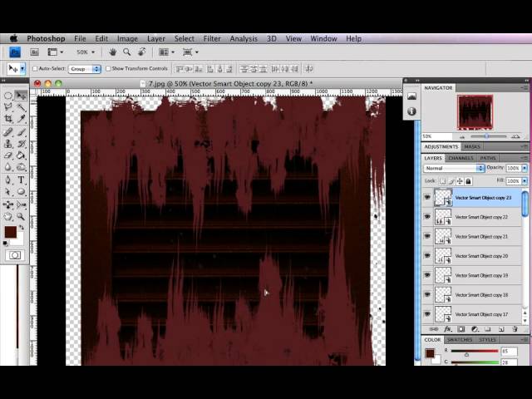This screenshot has height=399, width=532.
Task: Click the foreground color swatch in the toolbox
Action: [x=10, y=232]
